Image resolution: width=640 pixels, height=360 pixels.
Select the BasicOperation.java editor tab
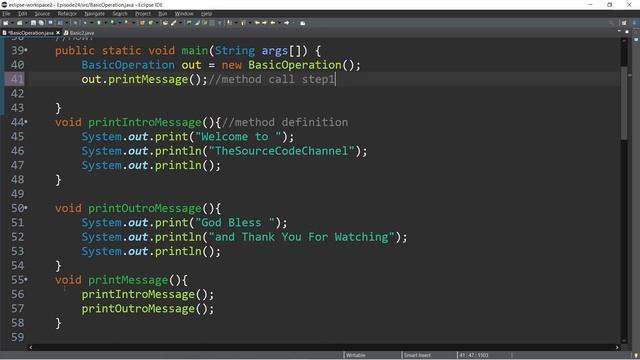pyautogui.click(x=29, y=33)
